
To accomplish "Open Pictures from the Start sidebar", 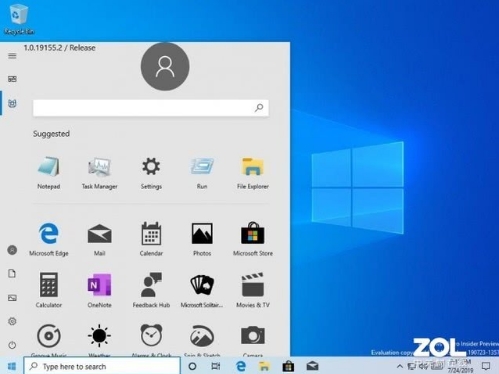I will (12, 298).
